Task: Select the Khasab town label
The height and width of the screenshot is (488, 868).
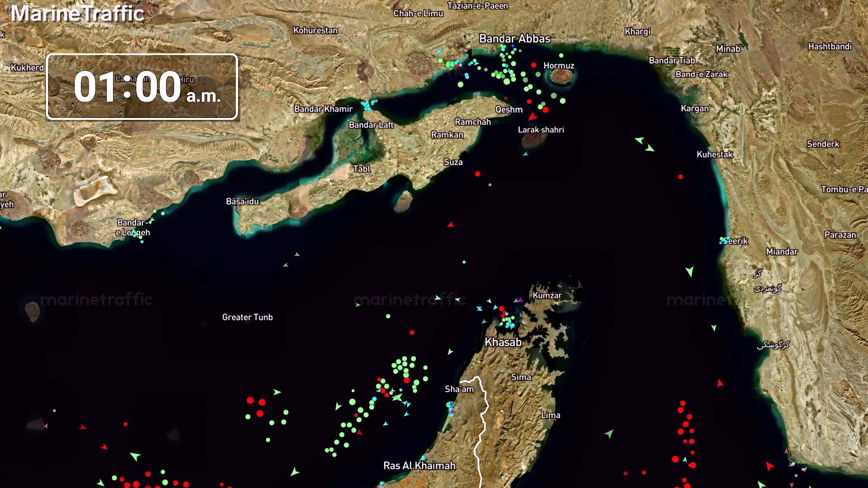Action: point(503,342)
